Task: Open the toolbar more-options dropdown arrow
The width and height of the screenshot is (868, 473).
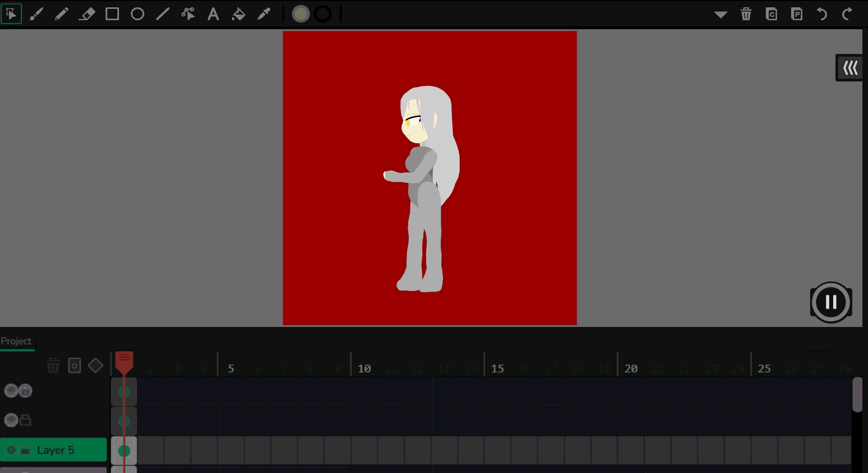Action: (x=721, y=15)
